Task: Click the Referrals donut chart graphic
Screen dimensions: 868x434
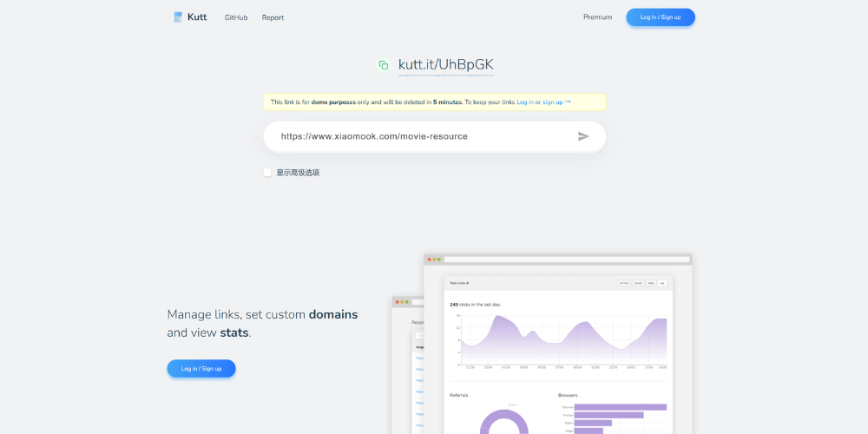Action: point(503,422)
